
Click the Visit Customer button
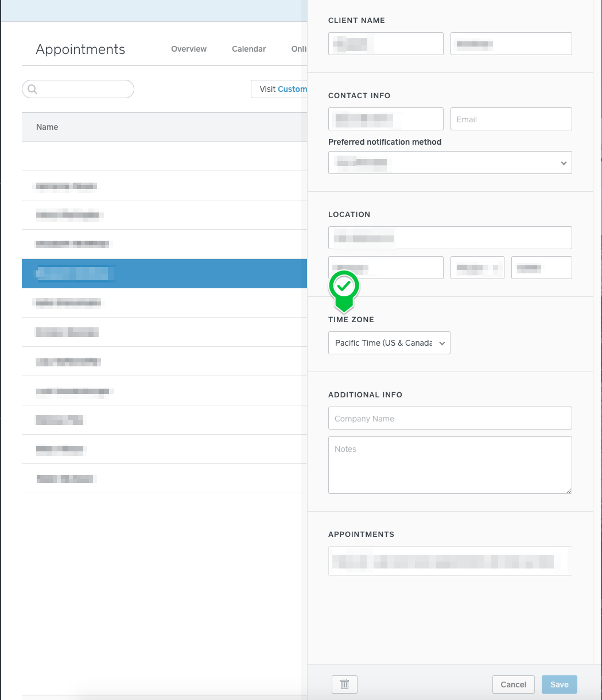279,89
